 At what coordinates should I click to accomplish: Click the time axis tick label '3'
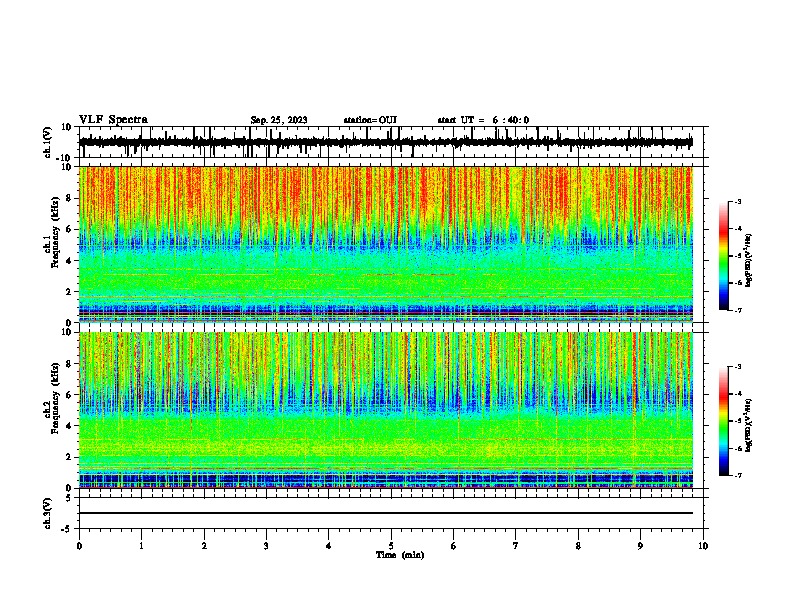coord(266,546)
